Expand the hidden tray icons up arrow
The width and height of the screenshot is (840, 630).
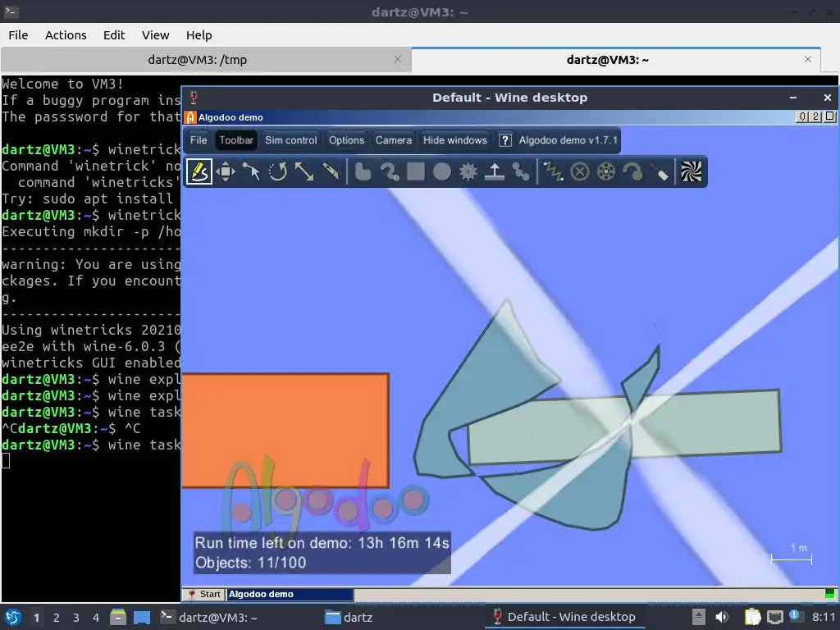point(698,617)
